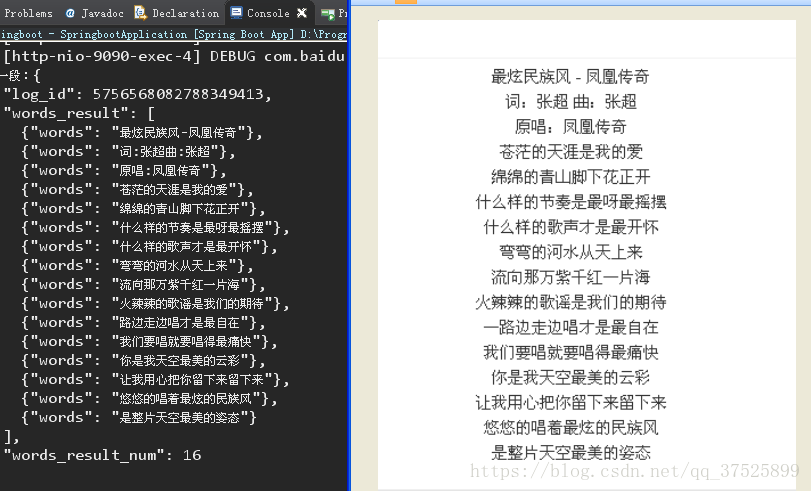811x491 pixels.
Task: Click console line with 绵绵的青山脚下花正开
Action: tap(143, 209)
